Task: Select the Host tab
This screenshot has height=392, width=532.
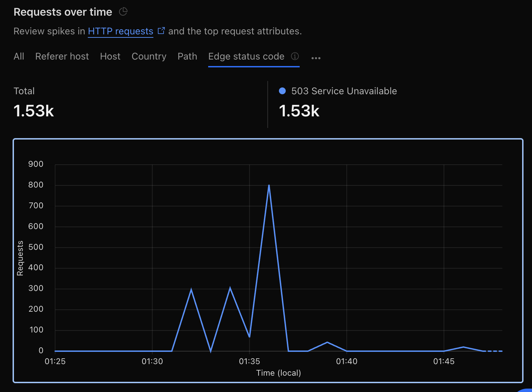Action: (110, 56)
